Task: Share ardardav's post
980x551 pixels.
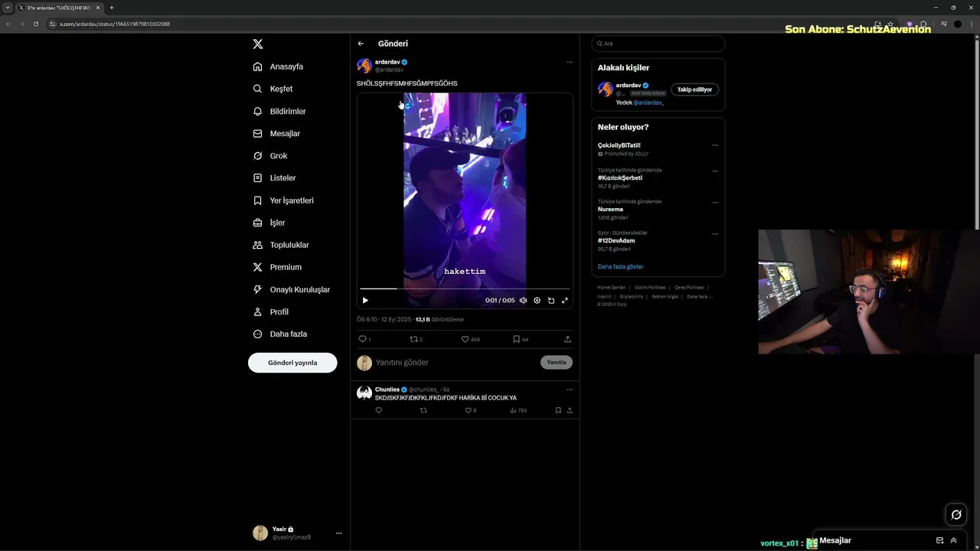Action: click(x=567, y=339)
